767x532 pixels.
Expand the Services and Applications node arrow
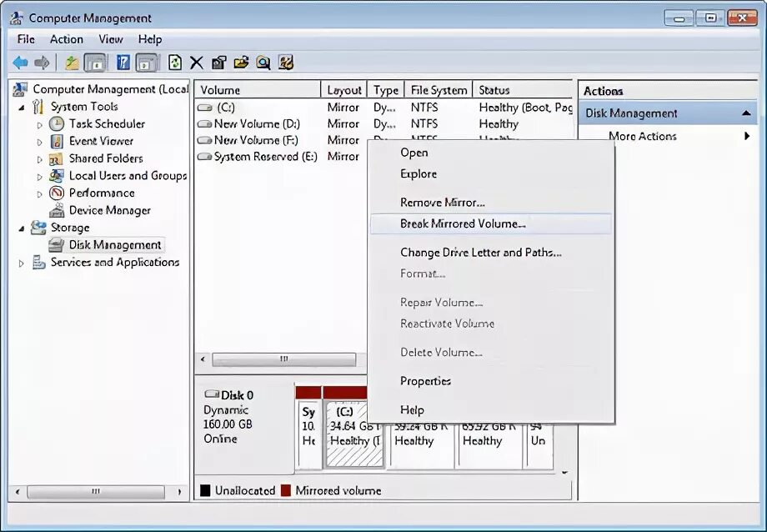coord(21,263)
